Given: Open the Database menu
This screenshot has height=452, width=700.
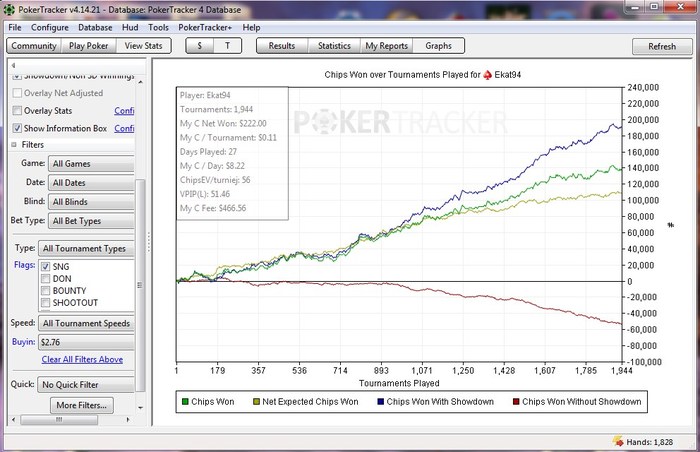Looking at the screenshot, I should (x=95, y=27).
